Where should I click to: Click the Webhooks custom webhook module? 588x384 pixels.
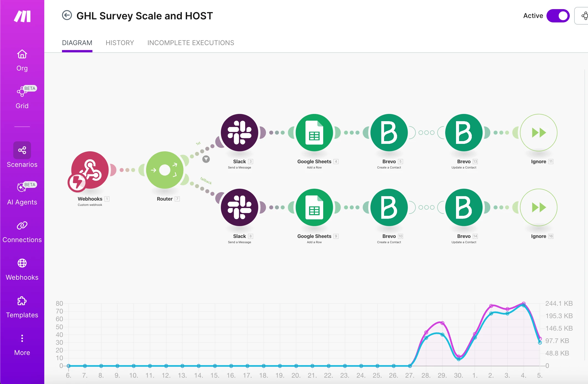pyautogui.click(x=90, y=170)
